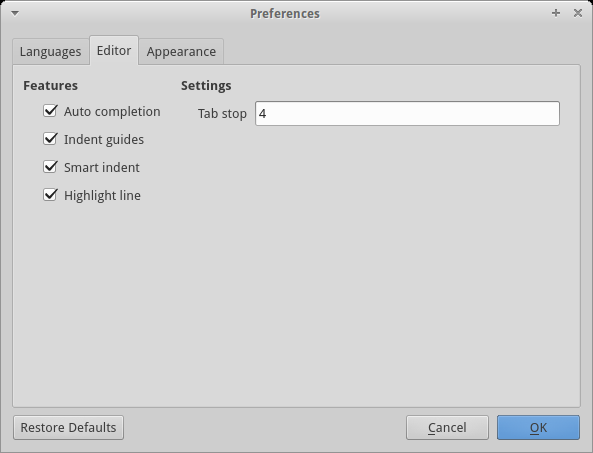Screen dimensions: 593x453
Task: Click the Smart indent label text
Action: point(102,168)
